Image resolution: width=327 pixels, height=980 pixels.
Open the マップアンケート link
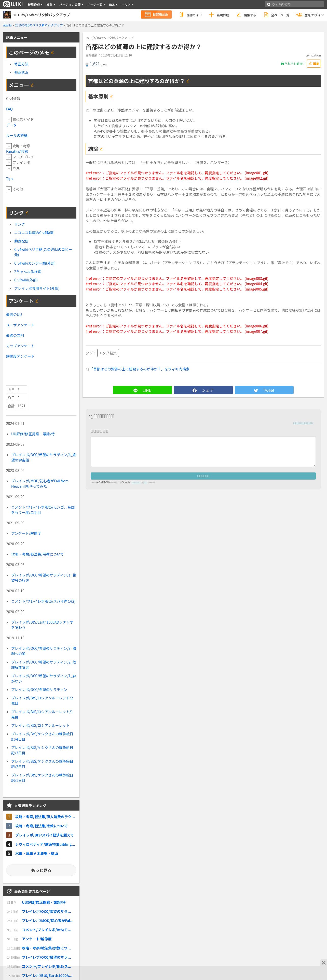[x=20, y=346]
